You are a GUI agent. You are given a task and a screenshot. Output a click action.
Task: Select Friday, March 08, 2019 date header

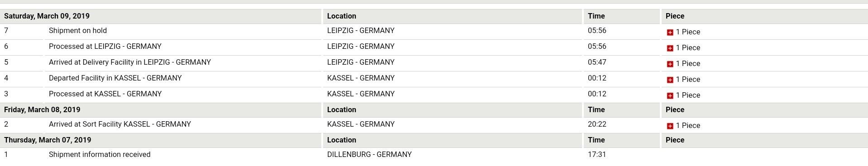click(x=42, y=110)
